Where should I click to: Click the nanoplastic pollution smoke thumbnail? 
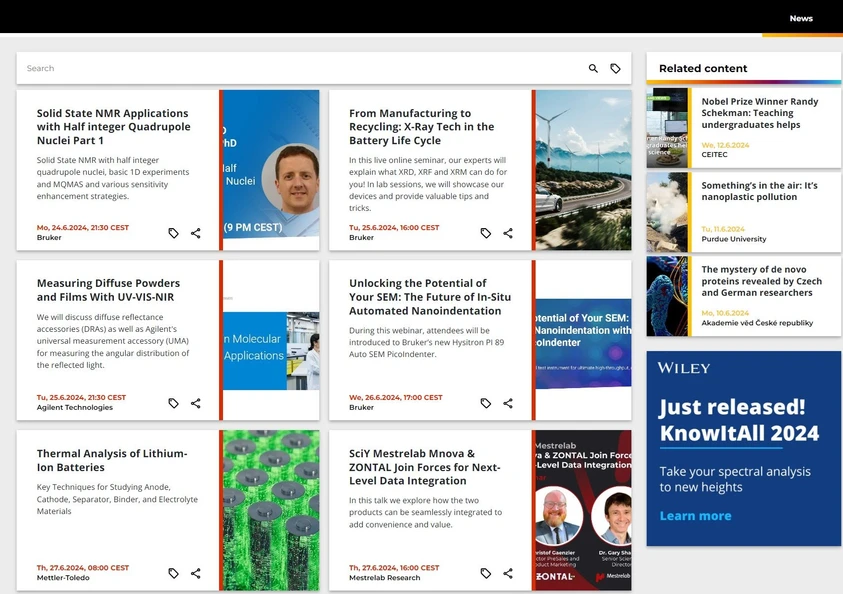[667, 212]
